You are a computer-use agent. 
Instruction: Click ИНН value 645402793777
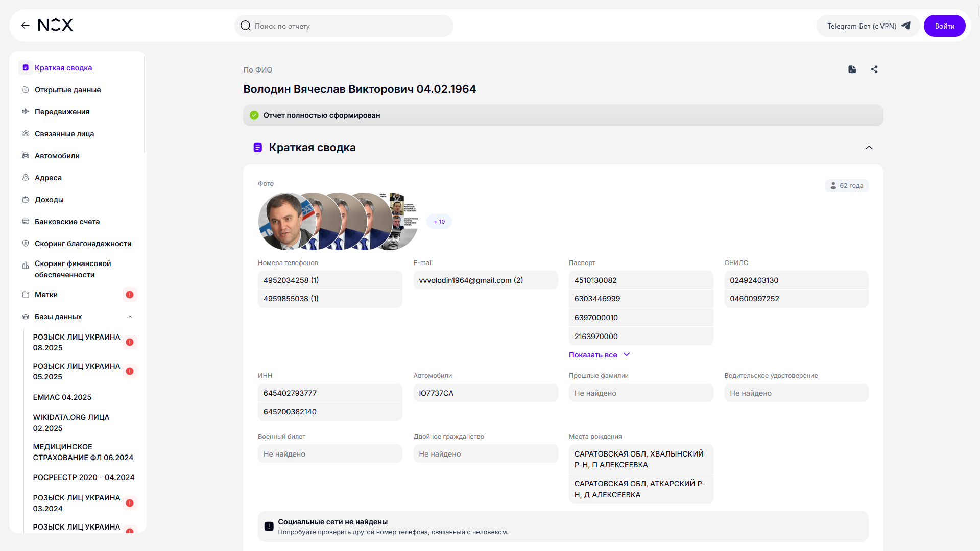pyautogui.click(x=330, y=393)
